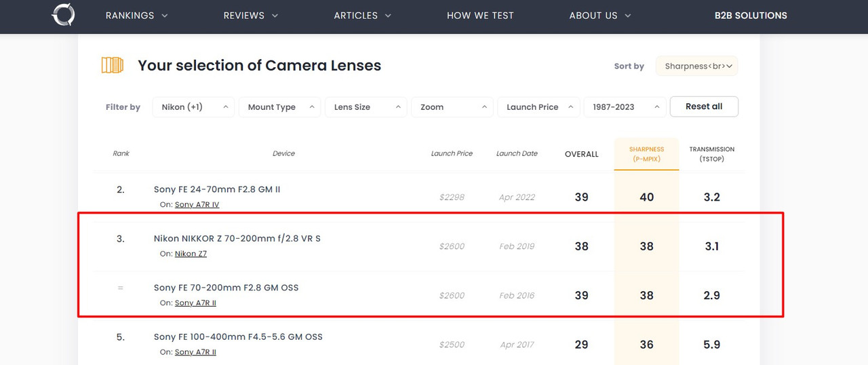Expand the Zoom filter dropdown
This screenshot has width=868, height=365.
point(452,107)
